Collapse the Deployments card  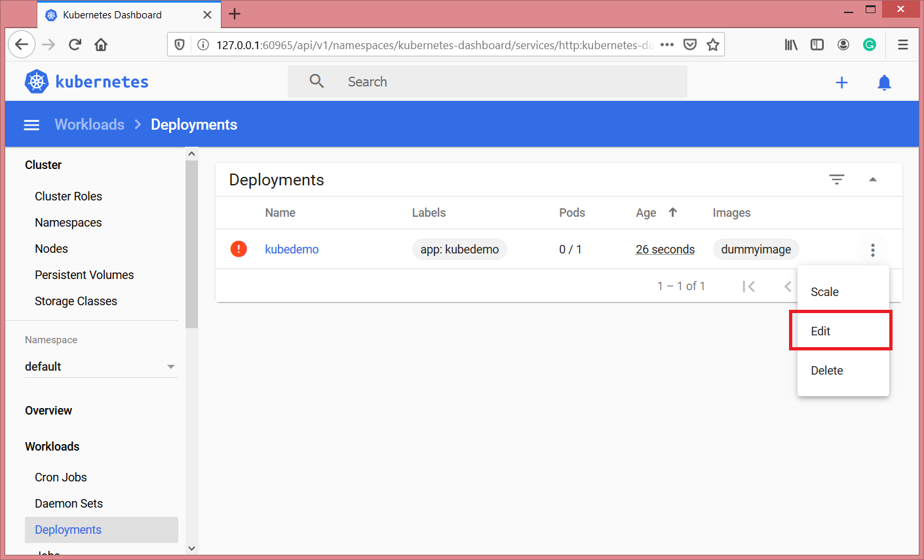click(873, 179)
